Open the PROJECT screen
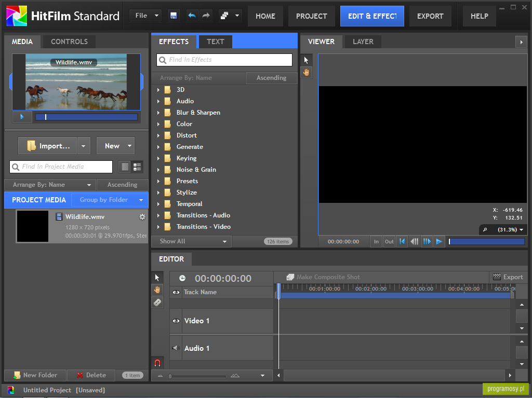 [x=312, y=16]
